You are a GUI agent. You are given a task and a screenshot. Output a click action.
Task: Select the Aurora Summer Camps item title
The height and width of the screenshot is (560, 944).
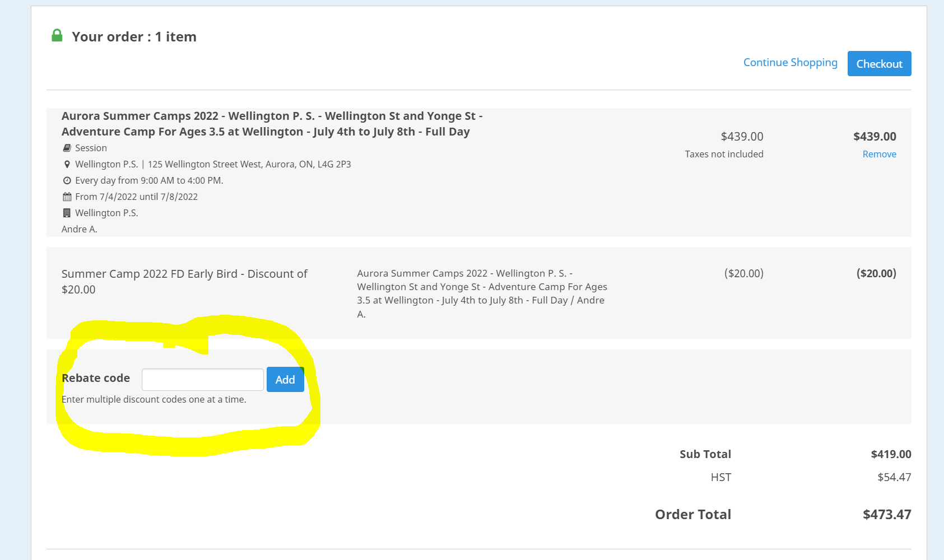pos(272,124)
